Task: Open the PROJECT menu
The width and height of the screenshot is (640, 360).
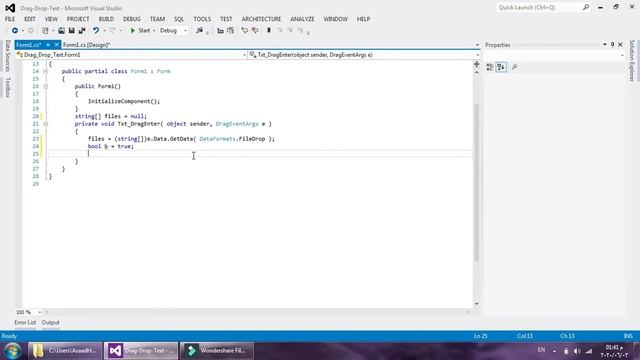Action: point(78,19)
